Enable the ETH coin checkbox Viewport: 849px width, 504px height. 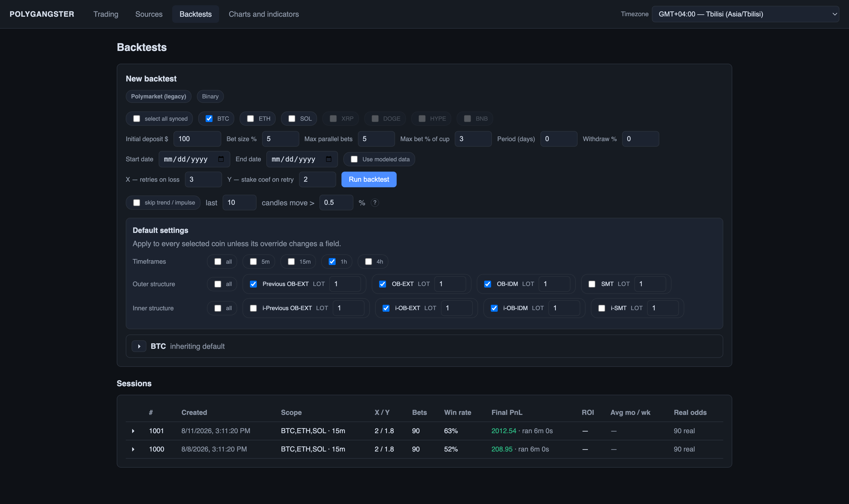pos(250,119)
